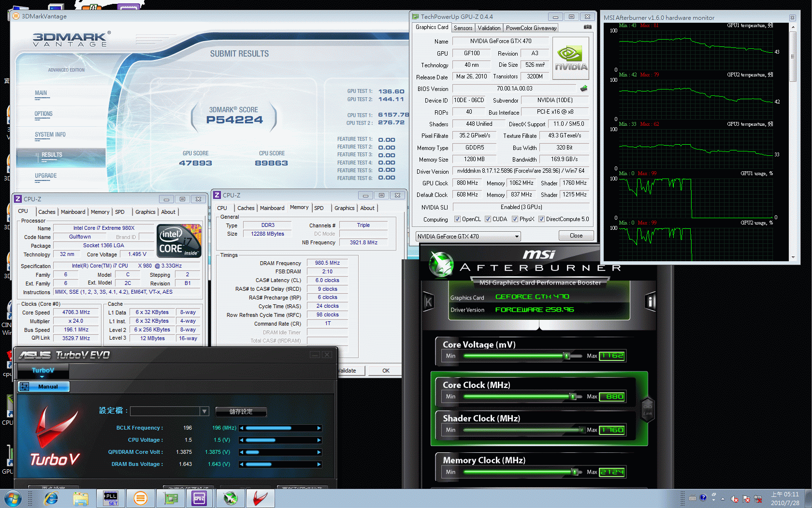
Task: Toggle the DirectCompute 5.0 checkbox
Action: coord(541,219)
